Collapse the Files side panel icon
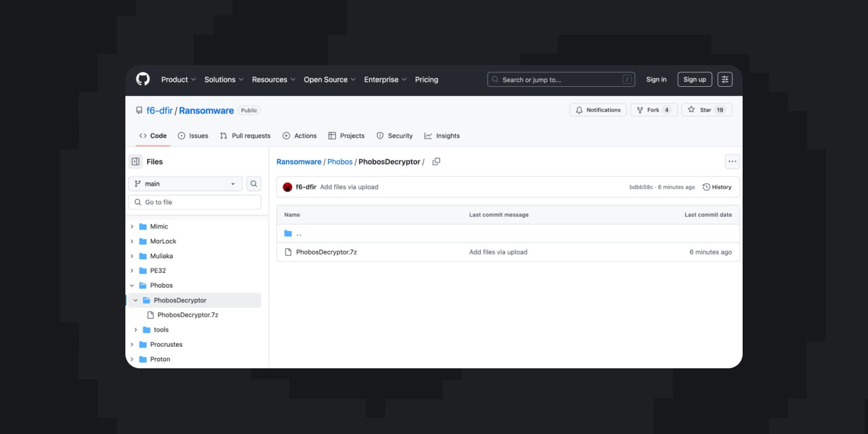The height and width of the screenshot is (434, 868). point(136,162)
